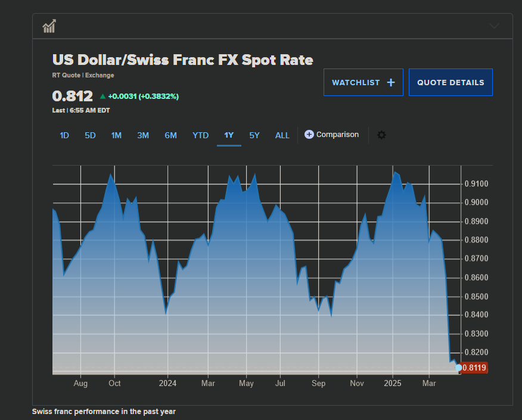Select the 1M time range
The width and height of the screenshot is (522, 420).
116,135
